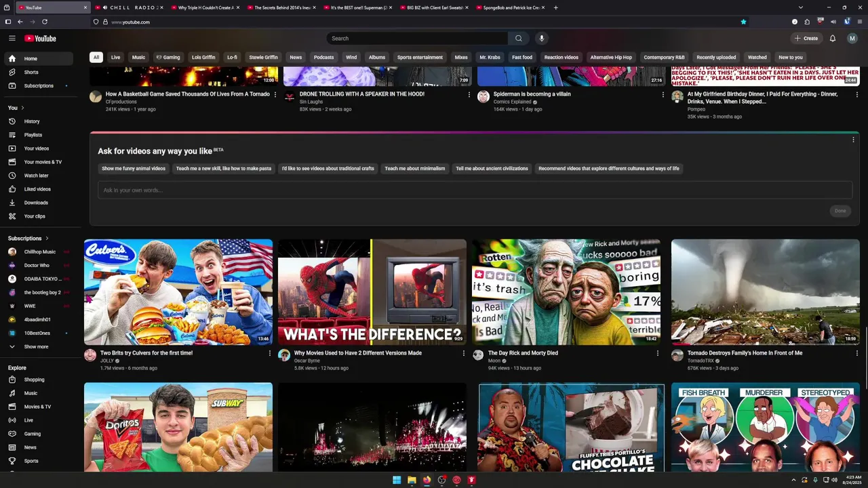Click the browser address bar URL

130,22
